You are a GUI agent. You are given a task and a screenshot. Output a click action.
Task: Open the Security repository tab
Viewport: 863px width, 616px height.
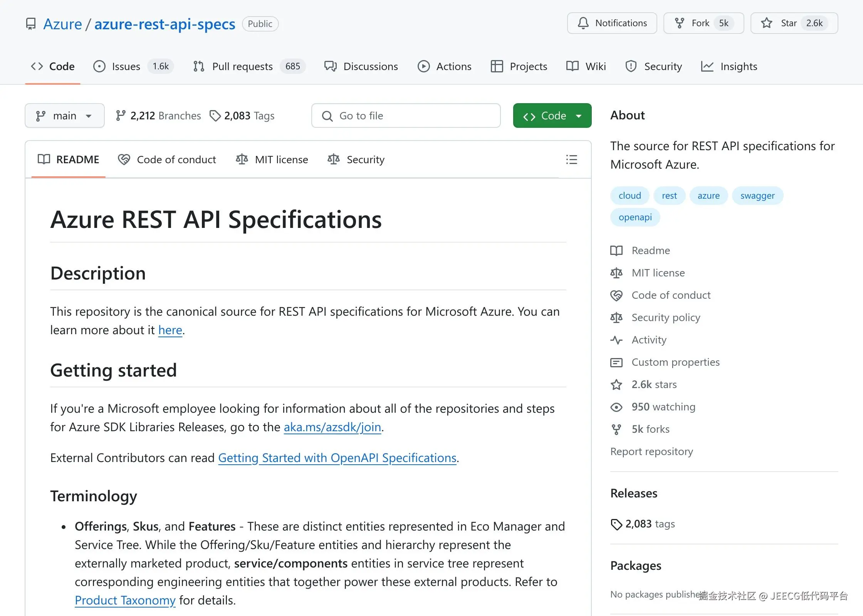coord(654,66)
